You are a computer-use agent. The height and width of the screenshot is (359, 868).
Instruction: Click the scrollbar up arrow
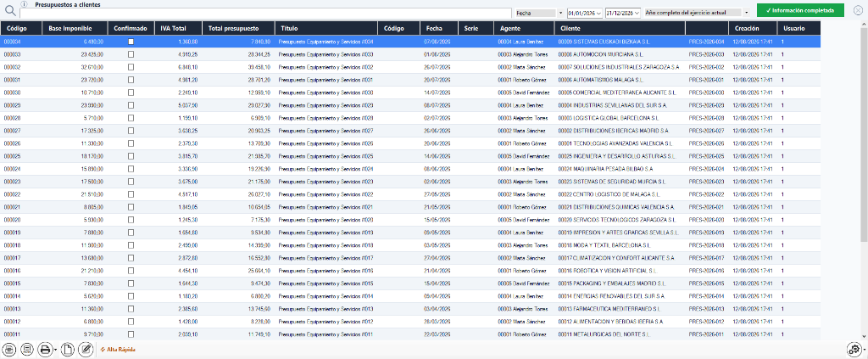coord(864,25)
